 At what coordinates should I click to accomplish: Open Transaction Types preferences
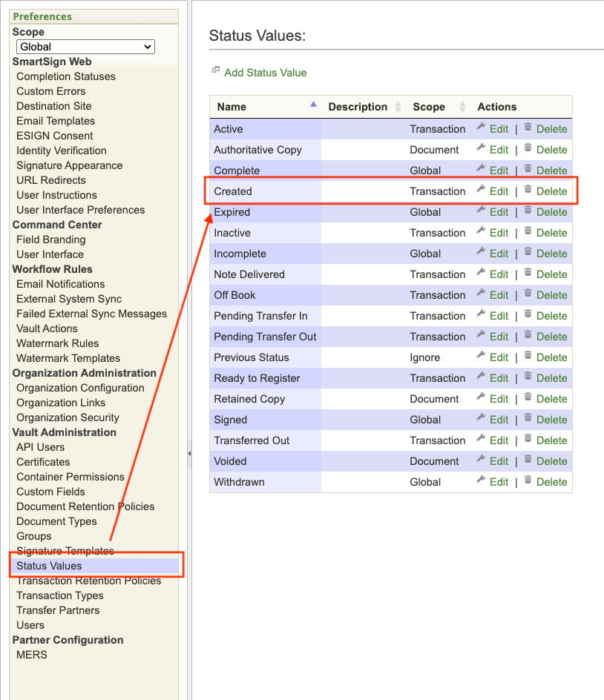[60, 595]
